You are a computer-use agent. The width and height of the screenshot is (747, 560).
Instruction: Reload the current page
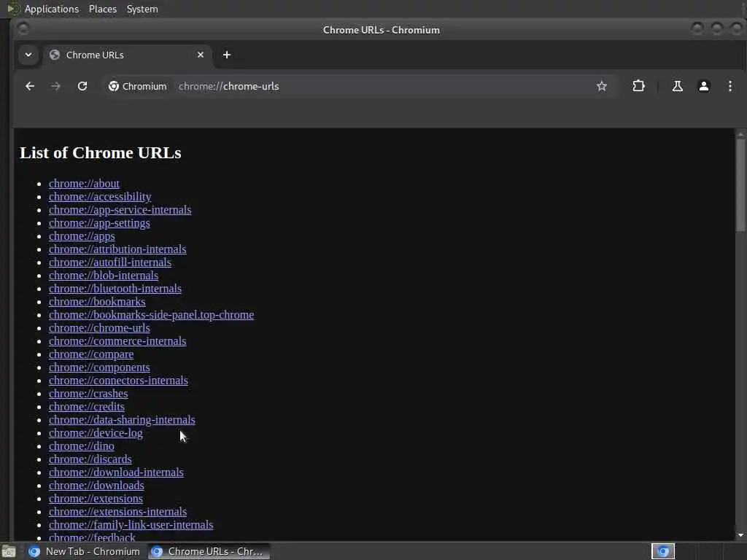[x=82, y=86]
